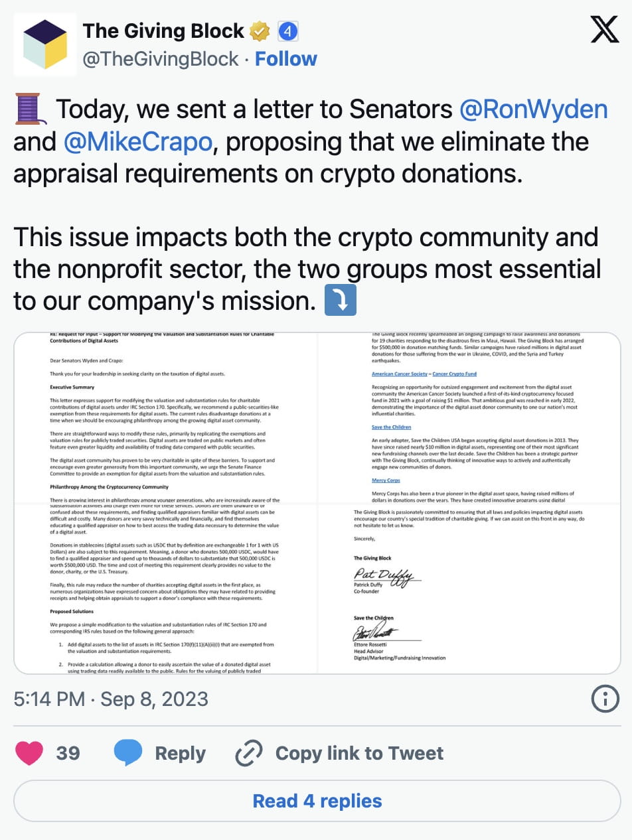Select The Giving Block profile avatar
Image resolution: width=632 pixels, height=840 pixels.
[44, 42]
